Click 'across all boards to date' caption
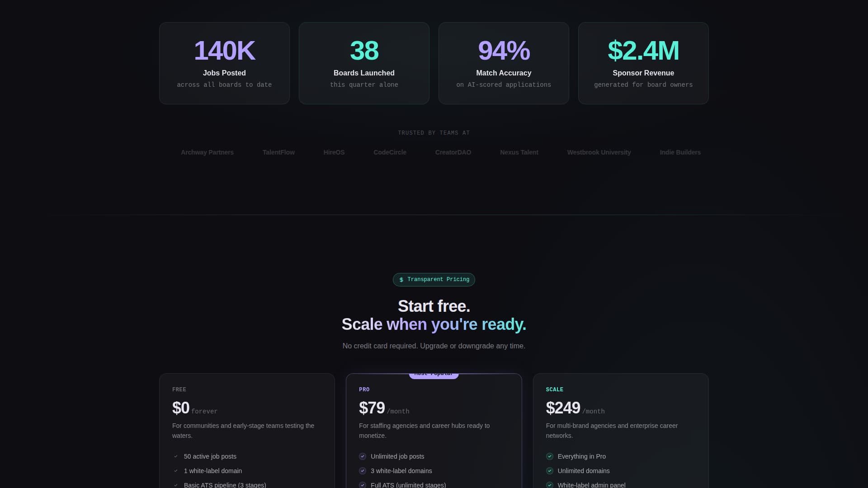Image resolution: width=868 pixels, height=488 pixels. 224,85
